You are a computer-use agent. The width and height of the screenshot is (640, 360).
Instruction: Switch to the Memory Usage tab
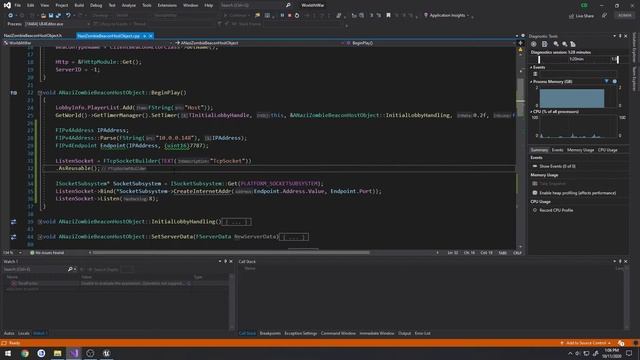click(x=580, y=150)
